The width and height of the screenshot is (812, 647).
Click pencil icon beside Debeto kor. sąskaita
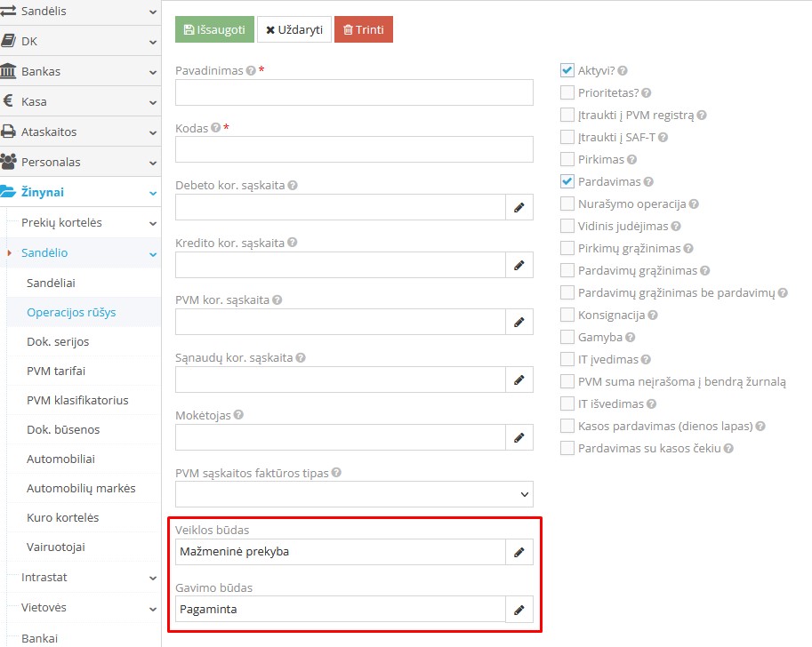[519, 208]
